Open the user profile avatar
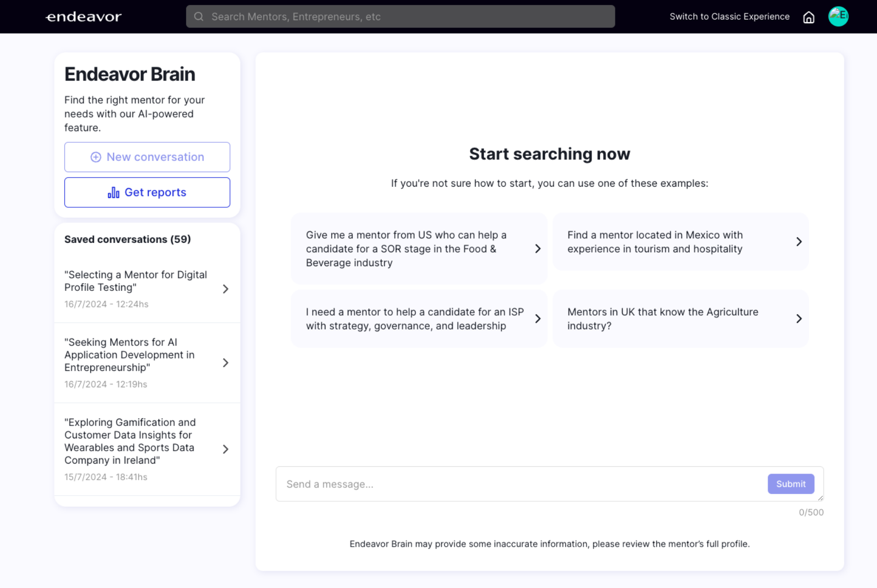Screen dimensions: 877x588 (838, 17)
